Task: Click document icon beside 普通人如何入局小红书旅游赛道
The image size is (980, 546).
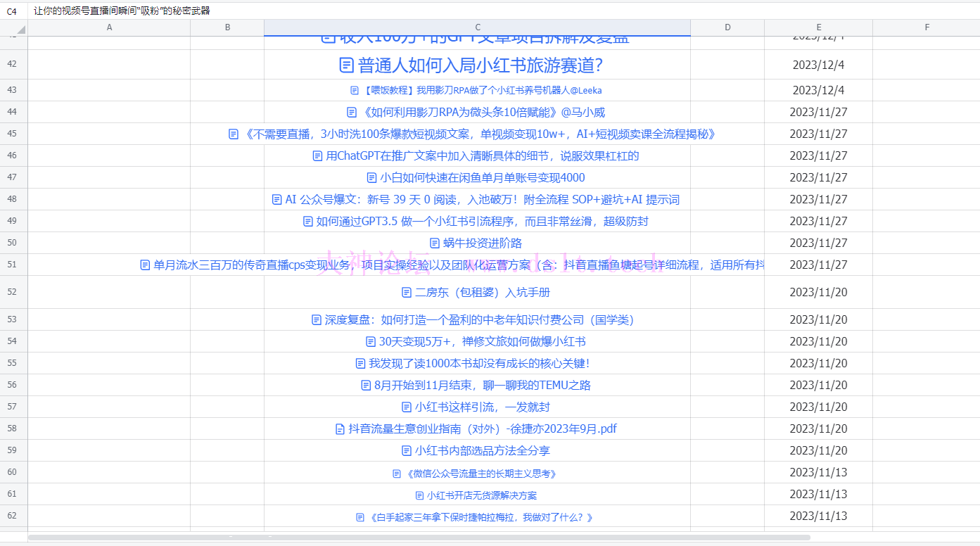Action: coord(345,65)
